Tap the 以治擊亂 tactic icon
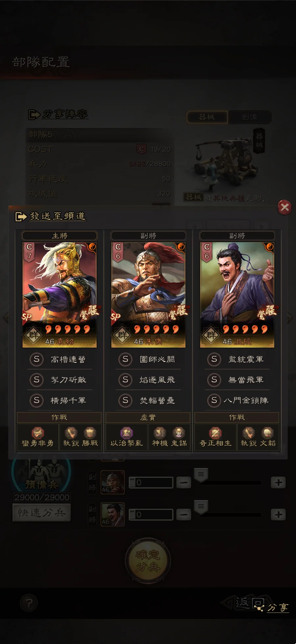 (x=127, y=433)
